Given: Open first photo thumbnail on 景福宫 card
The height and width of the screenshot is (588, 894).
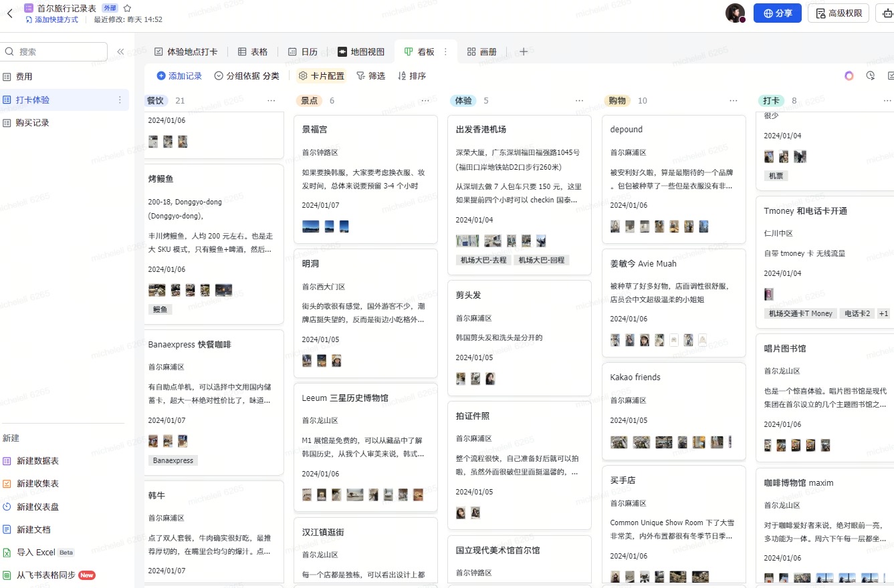Looking at the screenshot, I should 310,227.
